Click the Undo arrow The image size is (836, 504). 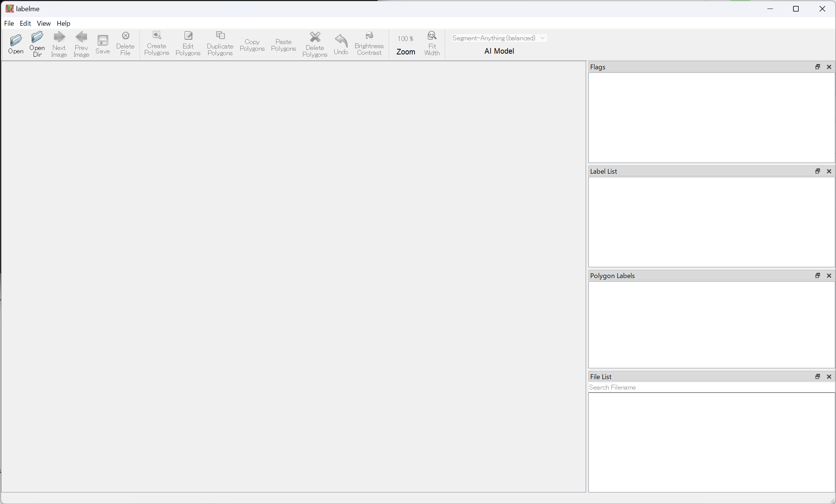(341, 40)
